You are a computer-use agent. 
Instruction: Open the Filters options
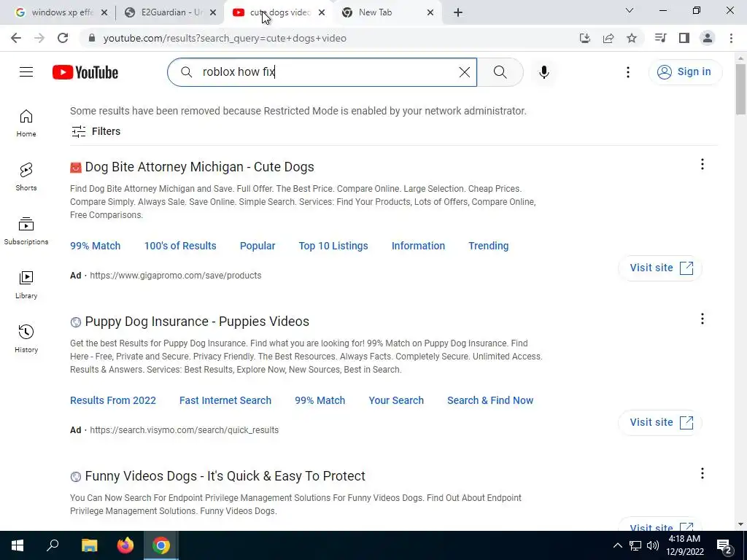[x=96, y=131]
